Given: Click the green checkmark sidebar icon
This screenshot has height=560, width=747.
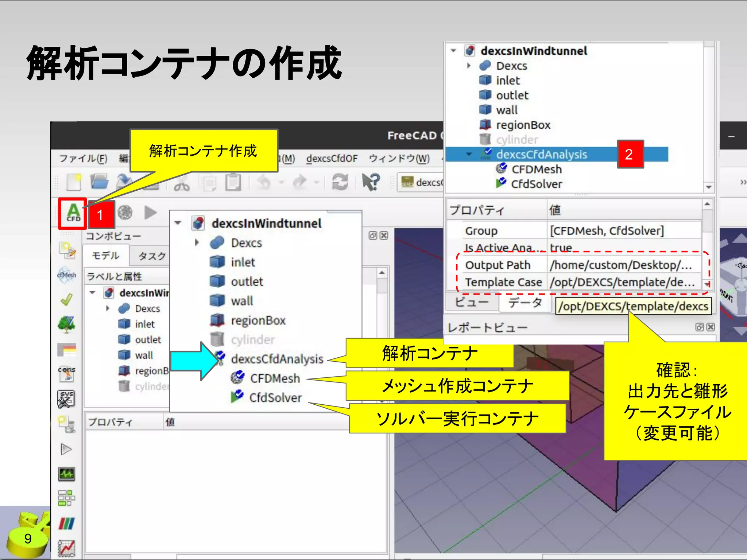Looking at the screenshot, I should (67, 300).
